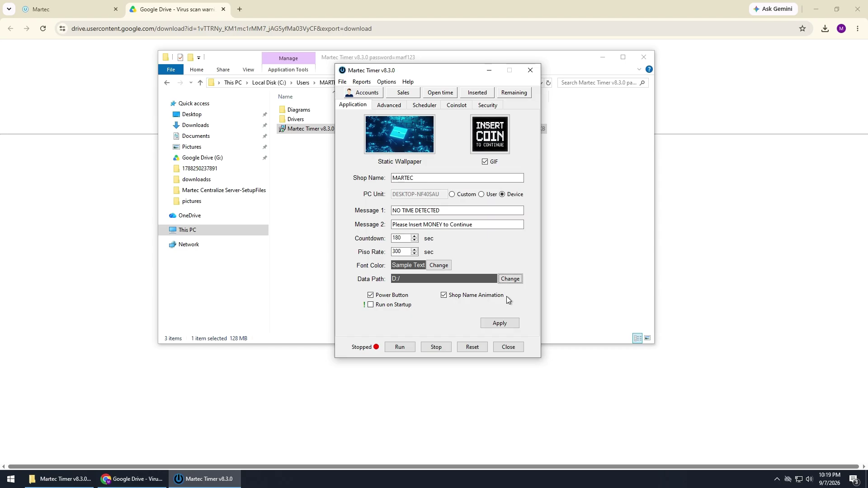
Task: Click the Insert Coin GIF thumbnail
Action: pyautogui.click(x=490, y=134)
